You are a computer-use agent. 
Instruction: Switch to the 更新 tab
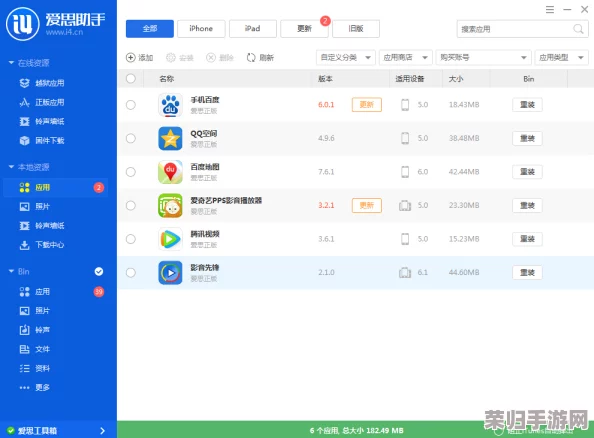pyautogui.click(x=304, y=29)
